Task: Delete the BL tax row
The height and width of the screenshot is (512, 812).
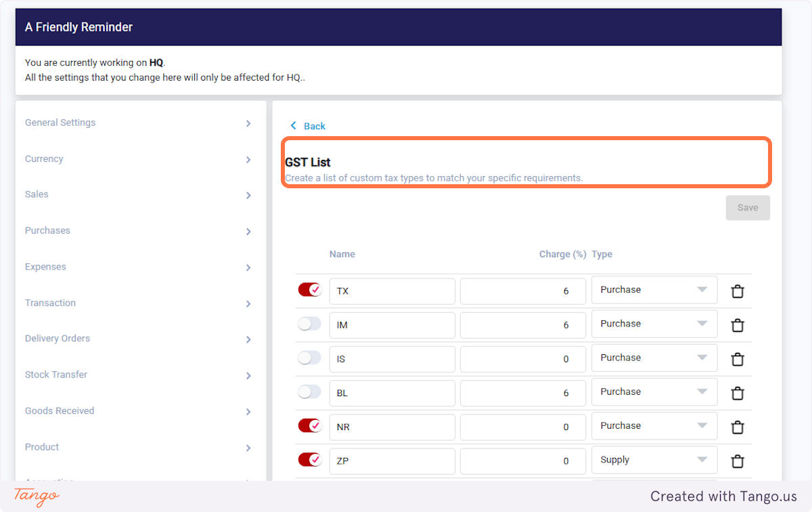Action: [x=738, y=393]
